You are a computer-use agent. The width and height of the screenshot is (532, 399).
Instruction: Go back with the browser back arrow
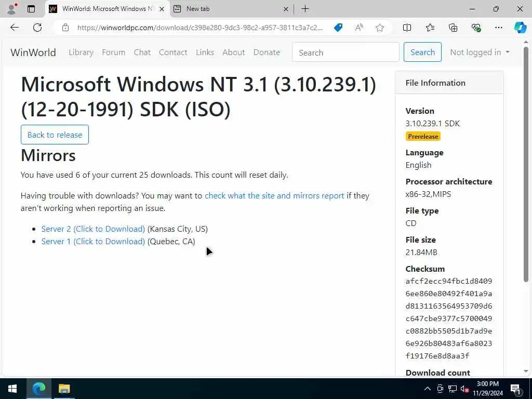pyautogui.click(x=15, y=28)
